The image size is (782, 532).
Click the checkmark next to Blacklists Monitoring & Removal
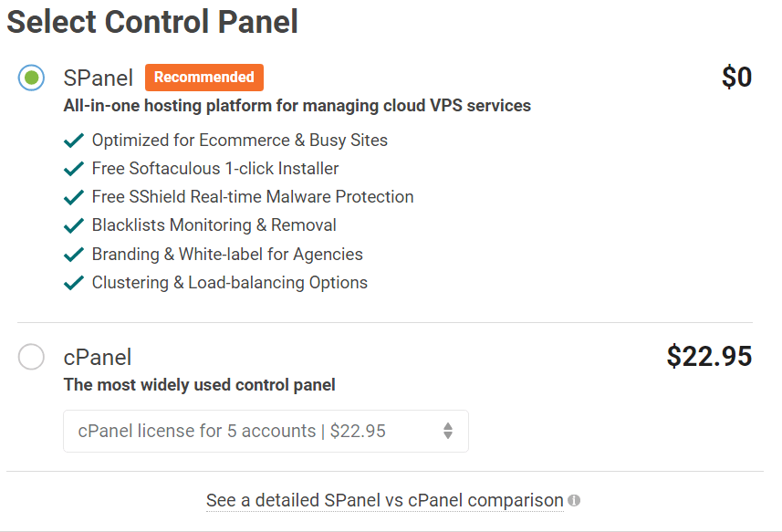[x=75, y=224]
